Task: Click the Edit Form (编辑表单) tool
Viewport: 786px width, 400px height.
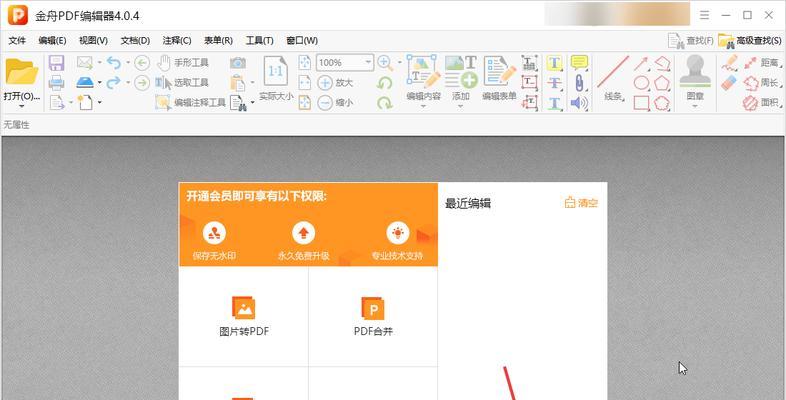Action: pos(499,77)
